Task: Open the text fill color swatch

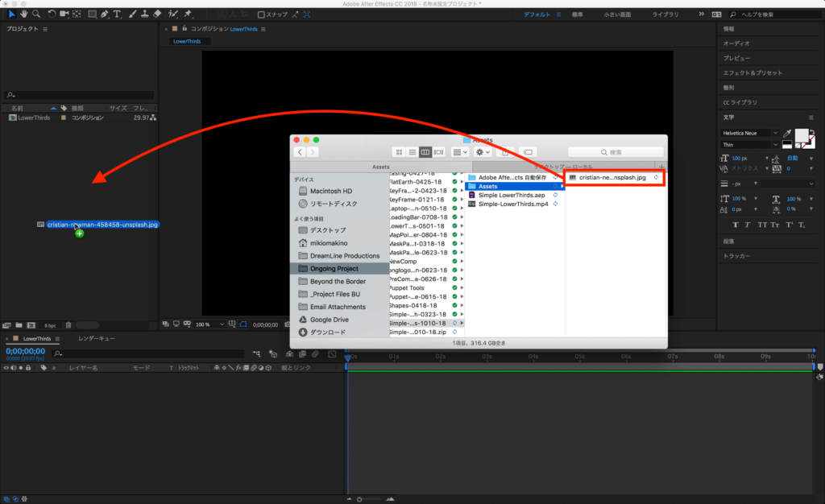Action: [802, 135]
